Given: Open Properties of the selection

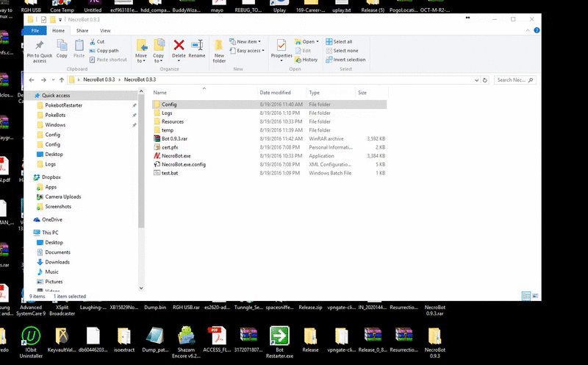Looking at the screenshot, I should (x=282, y=51).
